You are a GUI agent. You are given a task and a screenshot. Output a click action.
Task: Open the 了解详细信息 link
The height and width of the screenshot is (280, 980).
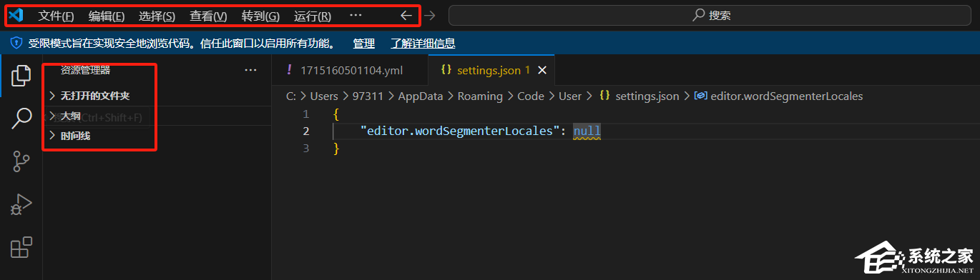pos(423,44)
